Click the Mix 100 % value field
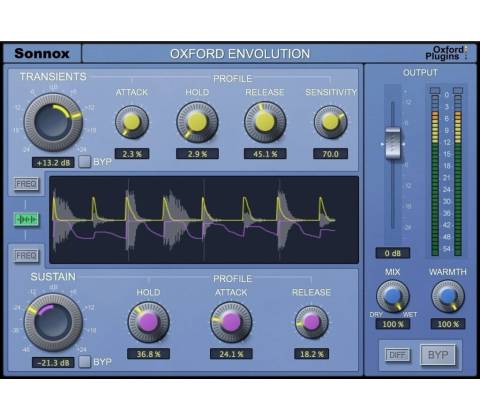The image size is (480, 420). click(393, 324)
